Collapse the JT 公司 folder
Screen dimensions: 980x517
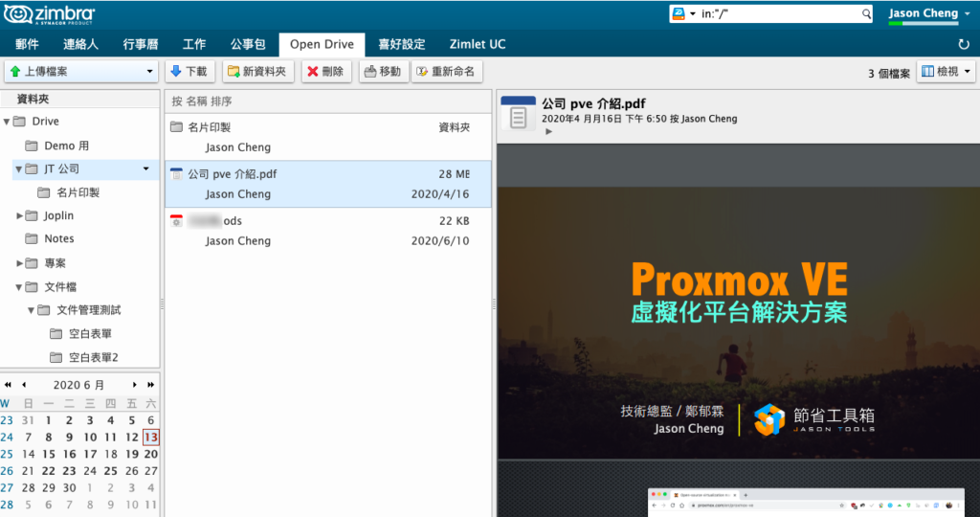(x=19, y=169)
